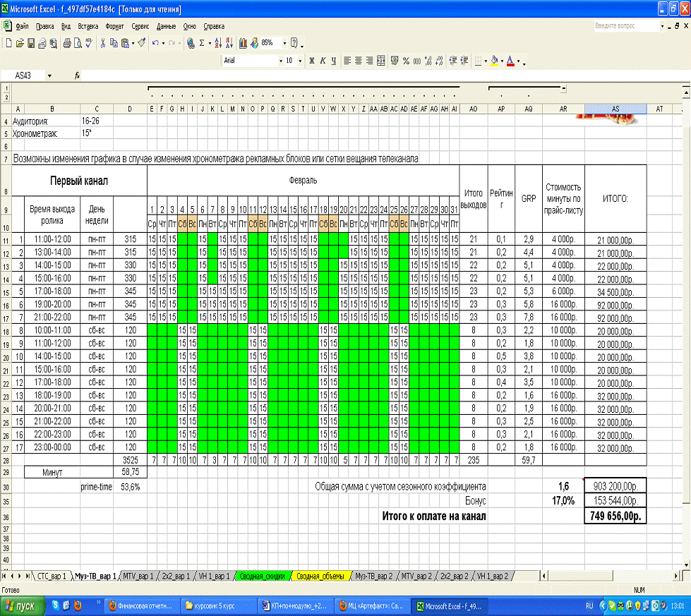Expand the 85% zoom dropdown

pyautogui.click(x=284, y=43)
